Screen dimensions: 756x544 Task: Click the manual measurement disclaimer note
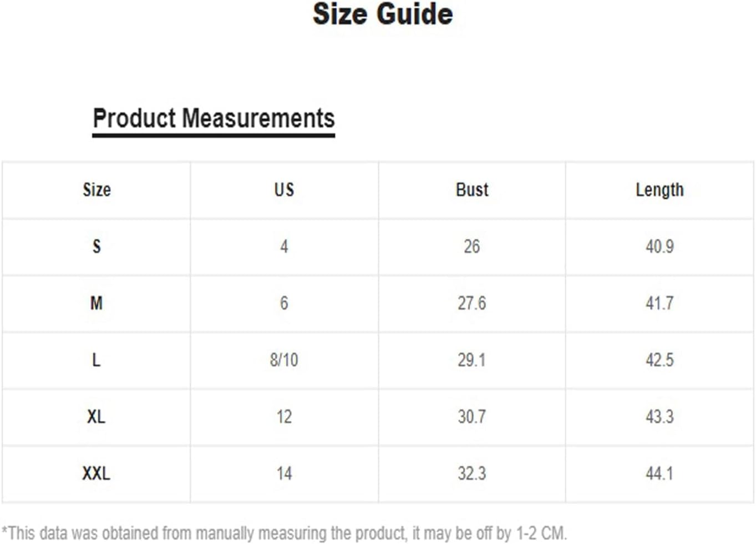pyautogui.click(x=284, y=533)
